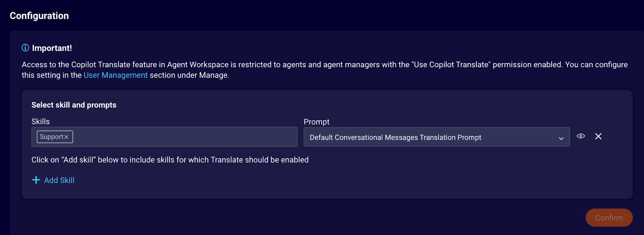
Task: Expand the Prompt dropdown chevron
Action: pos(561,138)
